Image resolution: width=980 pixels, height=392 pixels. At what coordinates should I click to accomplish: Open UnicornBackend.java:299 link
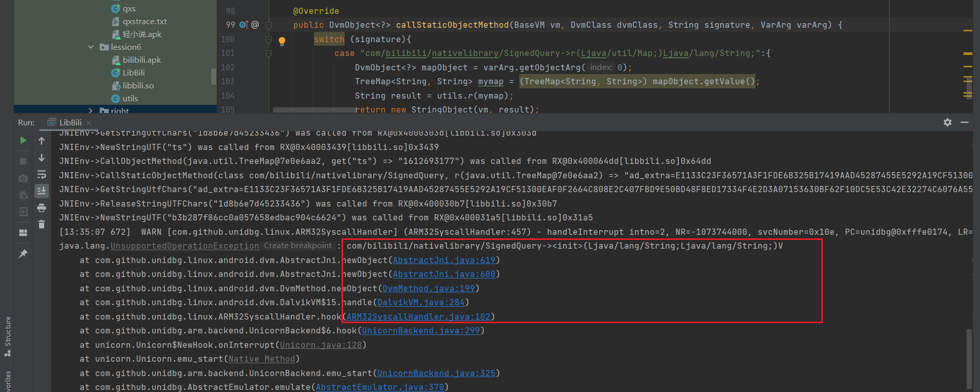point(421,331)
